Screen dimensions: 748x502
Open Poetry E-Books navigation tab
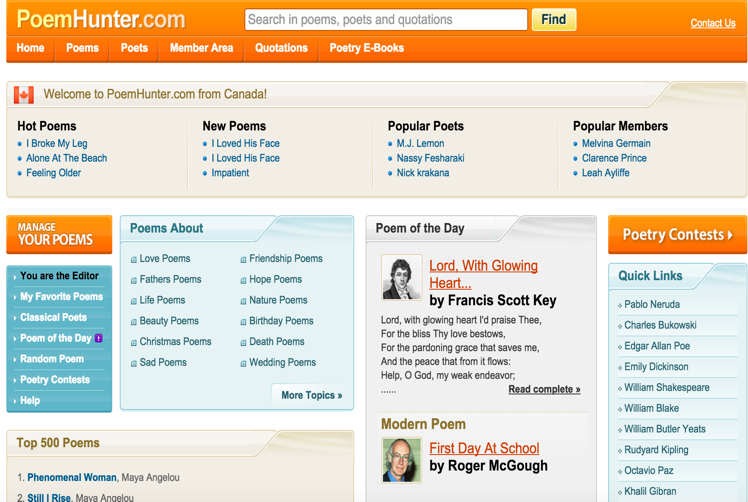point(366,48)
